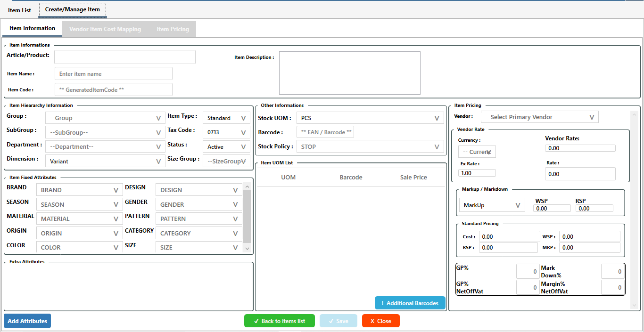
Task: Open the Select Primary Vendor dropdown
Action: click(x=539, y=117)
